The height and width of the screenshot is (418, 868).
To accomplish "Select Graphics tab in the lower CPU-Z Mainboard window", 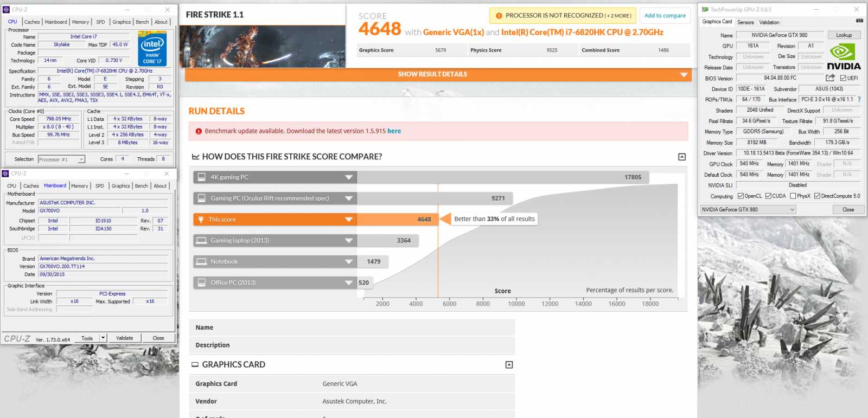I will pos(121,186).
